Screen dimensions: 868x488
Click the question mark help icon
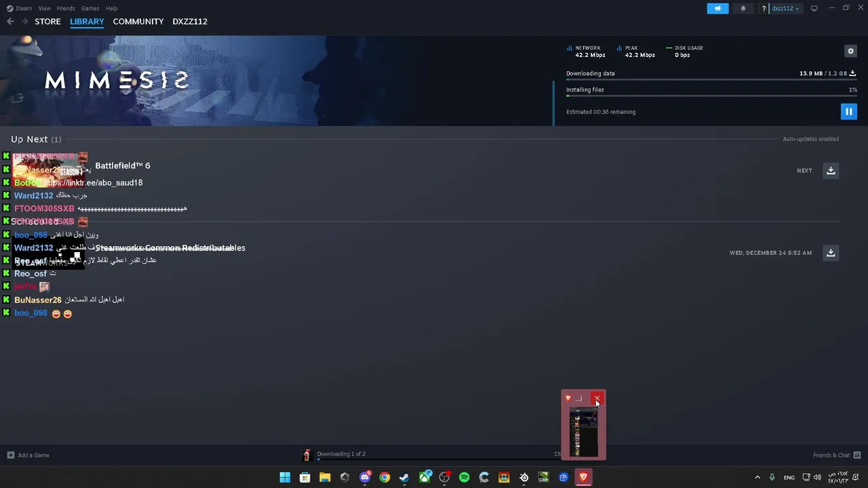pyautogui.click(x=764, y=8)
